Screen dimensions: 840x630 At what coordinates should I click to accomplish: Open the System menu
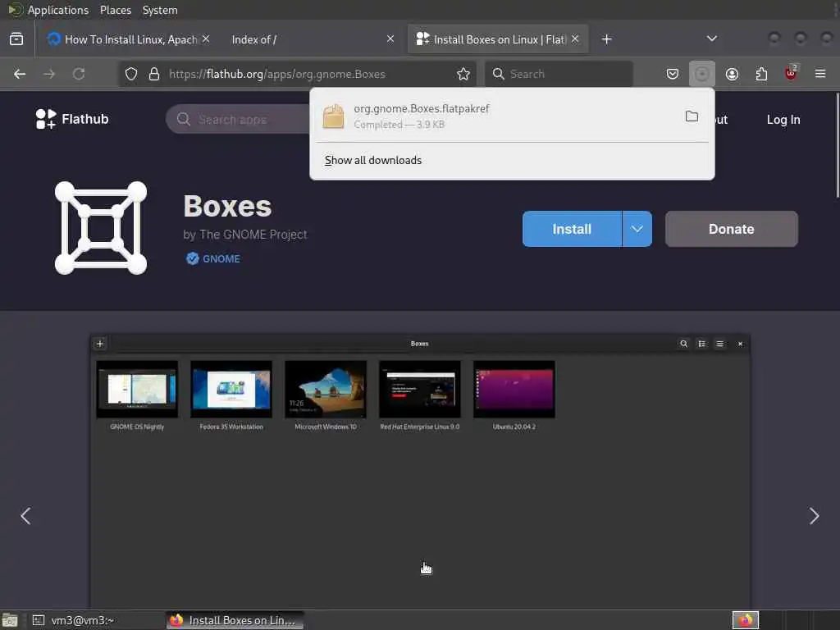pos(160,10)
